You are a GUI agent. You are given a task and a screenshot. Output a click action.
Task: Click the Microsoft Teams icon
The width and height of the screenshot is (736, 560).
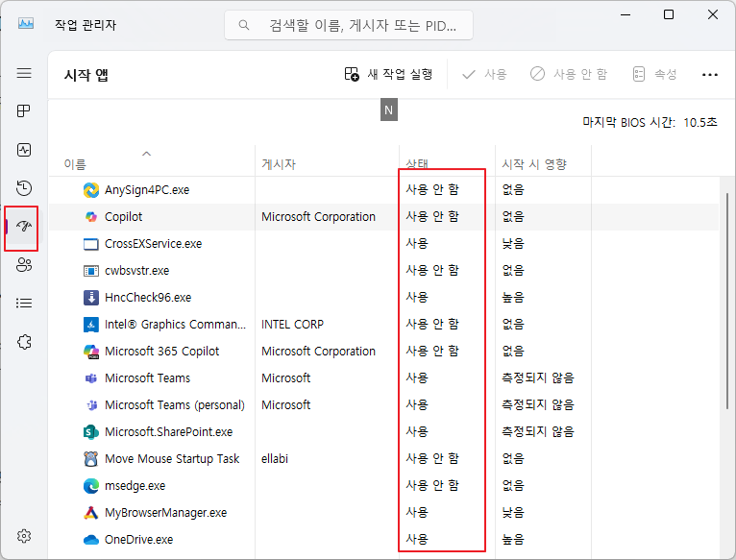(x=91, y=378)
